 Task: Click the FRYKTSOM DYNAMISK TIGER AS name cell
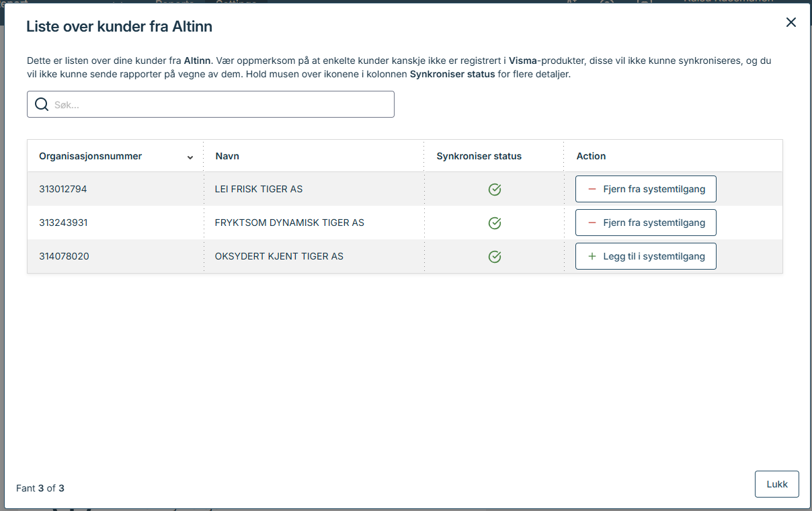tap(289, 223)
